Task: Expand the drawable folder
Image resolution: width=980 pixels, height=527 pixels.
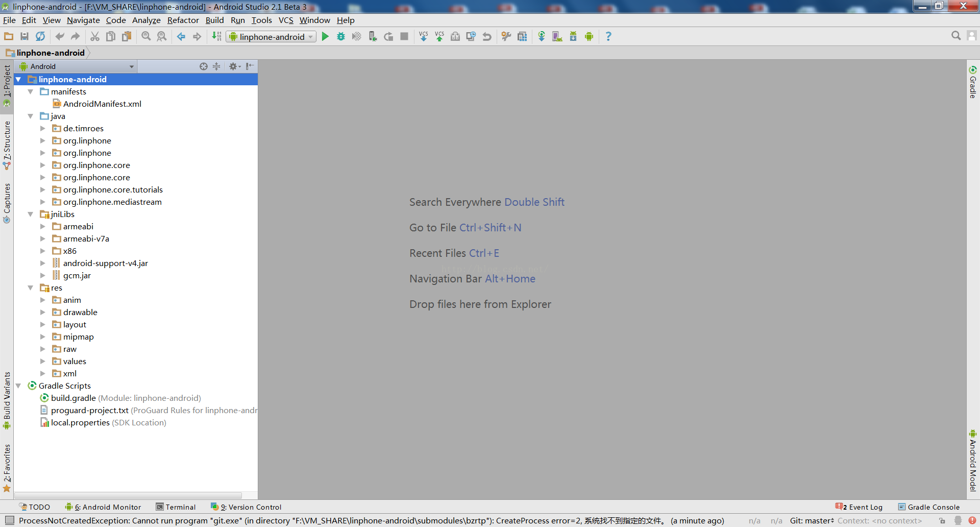Action: 43,312
